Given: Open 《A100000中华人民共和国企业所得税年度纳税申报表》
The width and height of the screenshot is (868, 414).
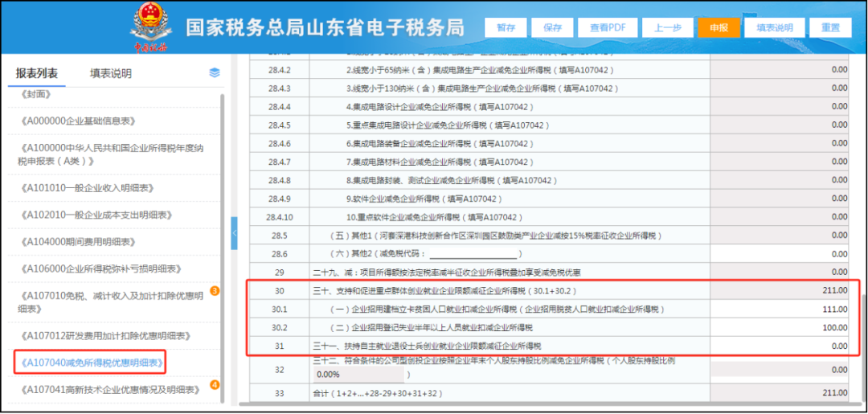Looking at the screenshot, I should [111, 154].
